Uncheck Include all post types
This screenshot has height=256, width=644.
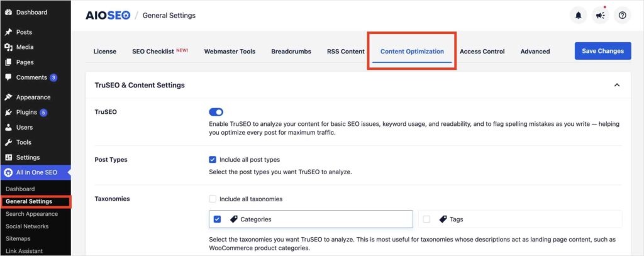click(x=213, y=159)
